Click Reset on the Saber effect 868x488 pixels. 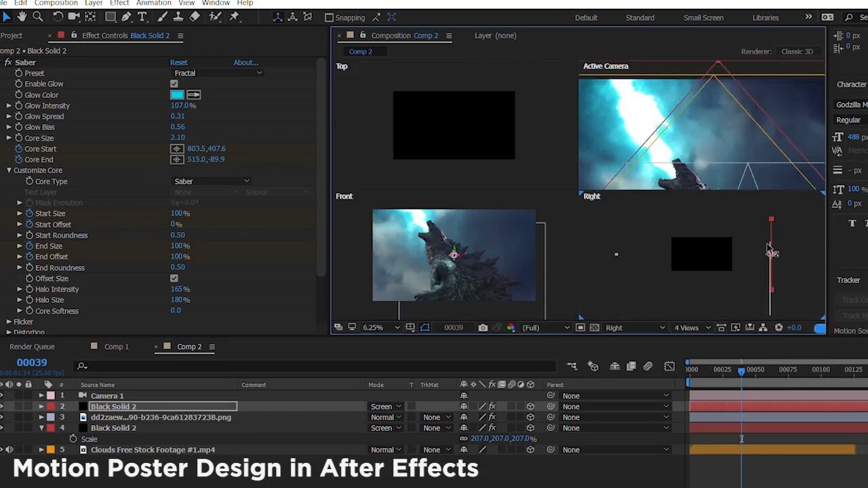(178, 62)
